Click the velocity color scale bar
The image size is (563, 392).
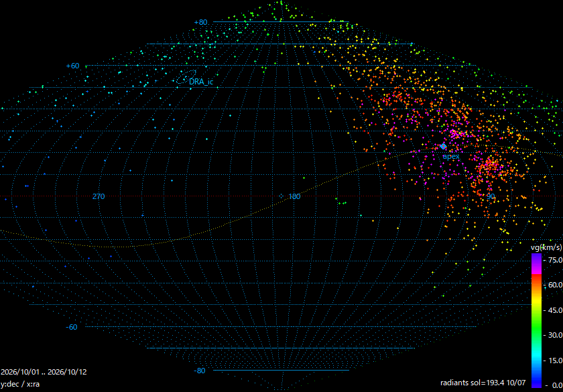[x=536, y=321]
